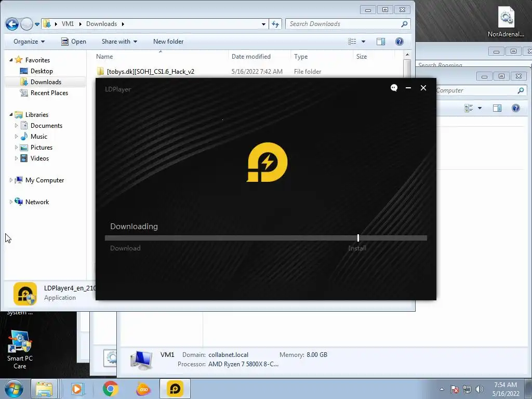Screen dimensions: 532x399
Task: Open Help in Downloads window
Action: pyautogui.click(x=400, y=42)
